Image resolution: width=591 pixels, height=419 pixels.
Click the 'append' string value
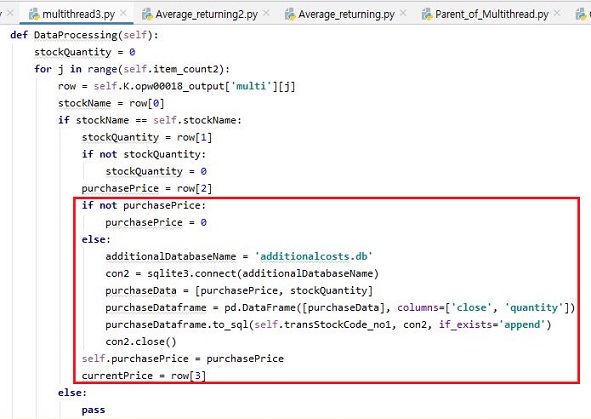pyautogui.click(x=522, y=324)
